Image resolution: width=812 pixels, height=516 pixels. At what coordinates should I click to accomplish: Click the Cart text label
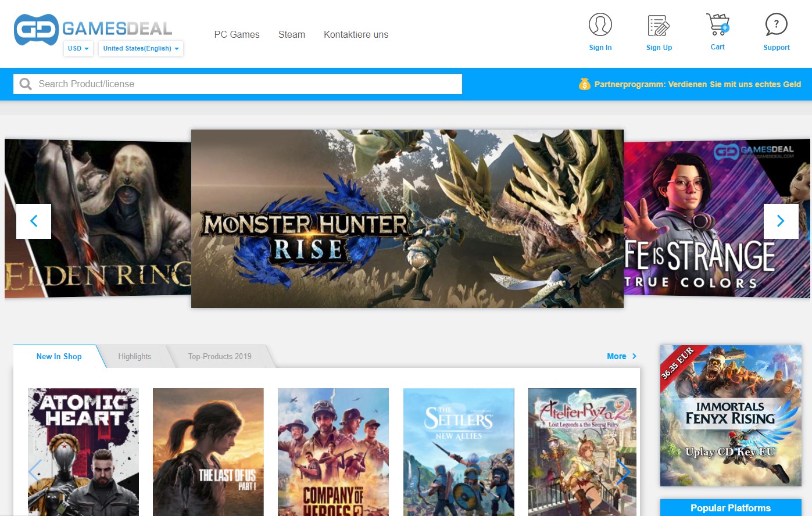click(x=718, y=47)
